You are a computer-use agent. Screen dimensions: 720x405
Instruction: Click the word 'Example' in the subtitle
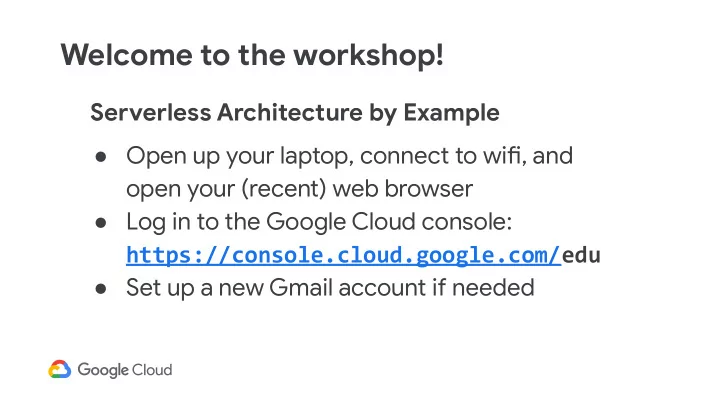click(451, 113)
